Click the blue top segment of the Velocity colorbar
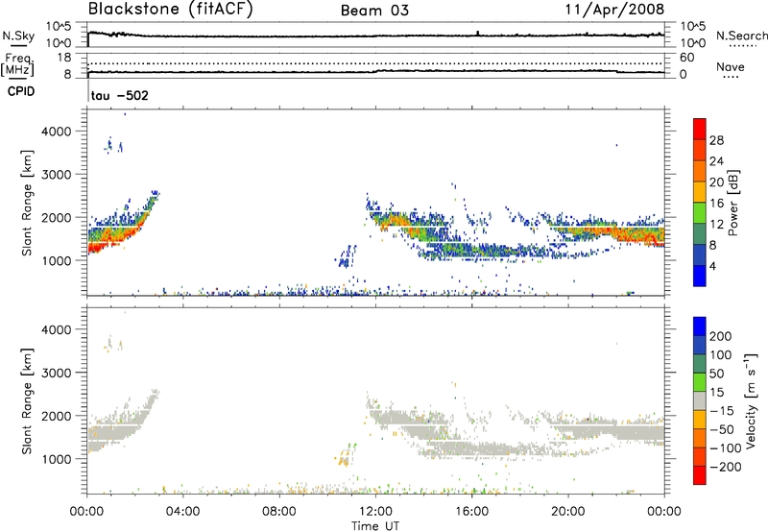Screen dimensions: 768x532 coord(700,326)
